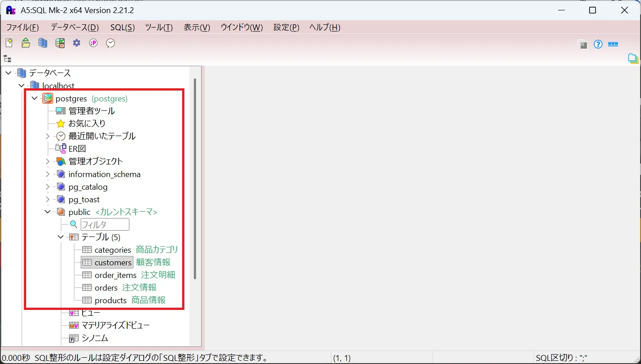Click the public schema icon
This screenshot has width=641, height=364.
click(61, 212)
